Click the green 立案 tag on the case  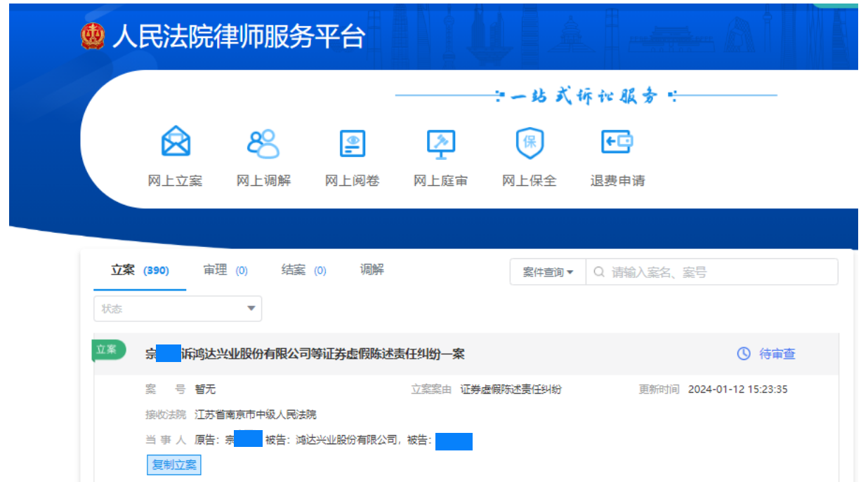(x=108, y=349)
